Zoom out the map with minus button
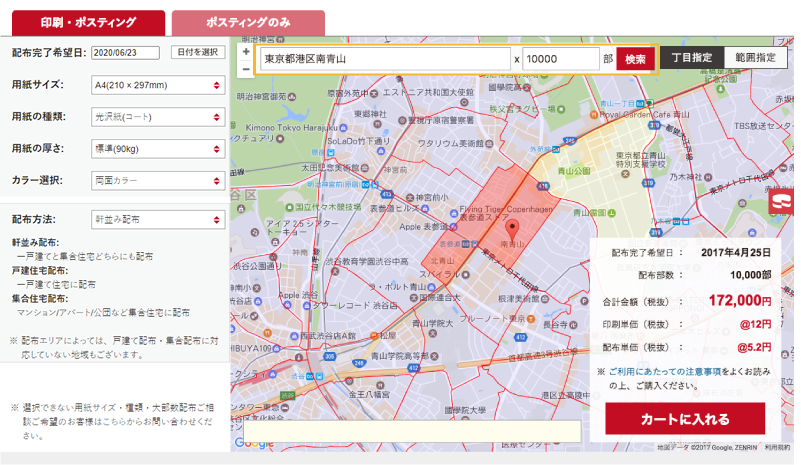 246,69
